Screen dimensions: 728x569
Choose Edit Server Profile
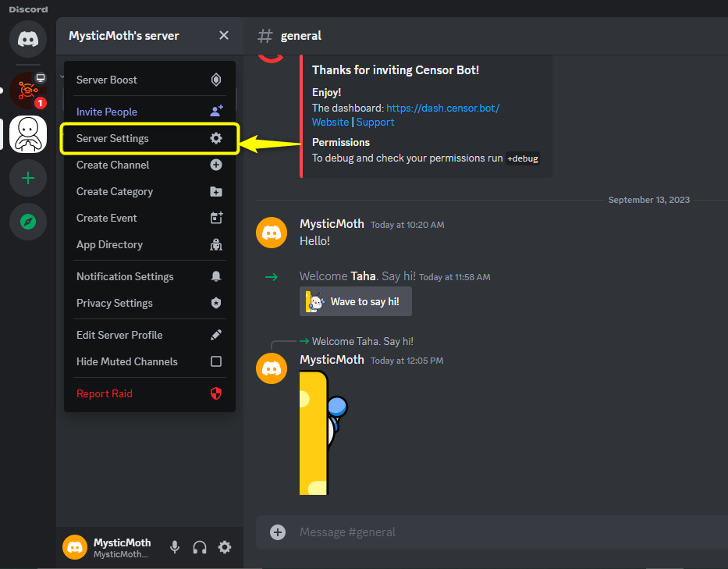pyautogui.click(x=150, y=335)
